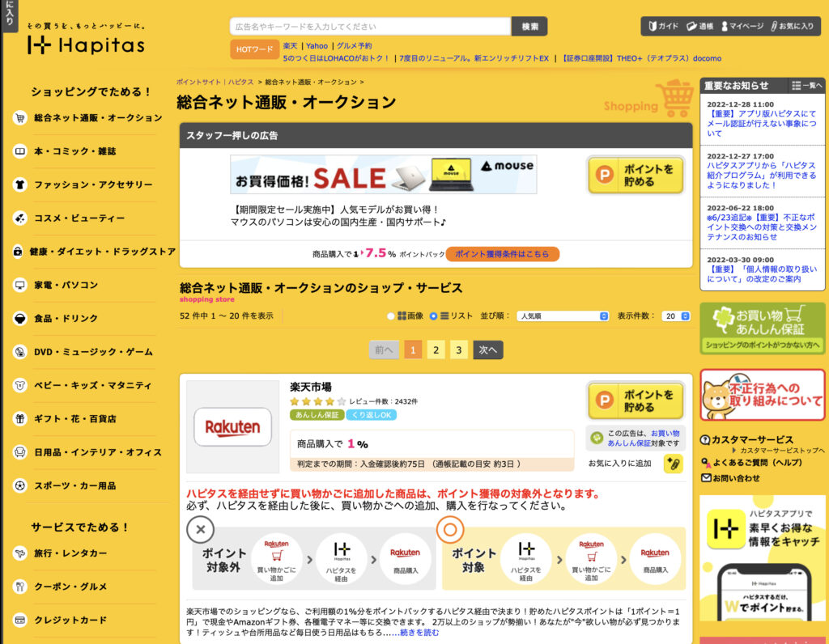Click the book icon for 本・コミック・雑誌
The image size is (829, 644).
coord(19,151)
